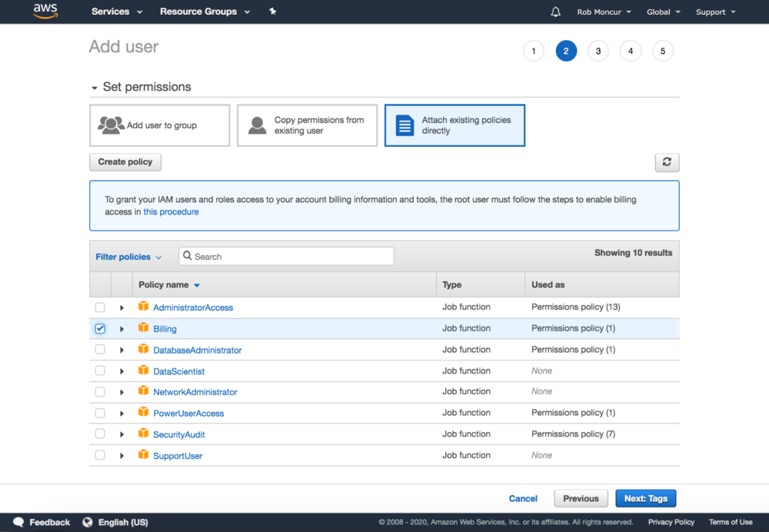
Task: Click the refresh policies icon button
Action: pos(667,162)
